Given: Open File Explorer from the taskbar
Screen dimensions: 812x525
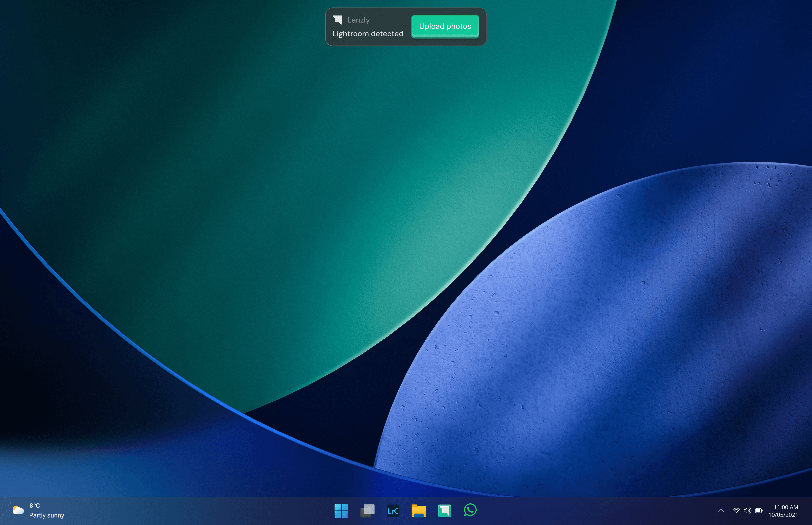Looking at the screenshot, I should 418,511.
